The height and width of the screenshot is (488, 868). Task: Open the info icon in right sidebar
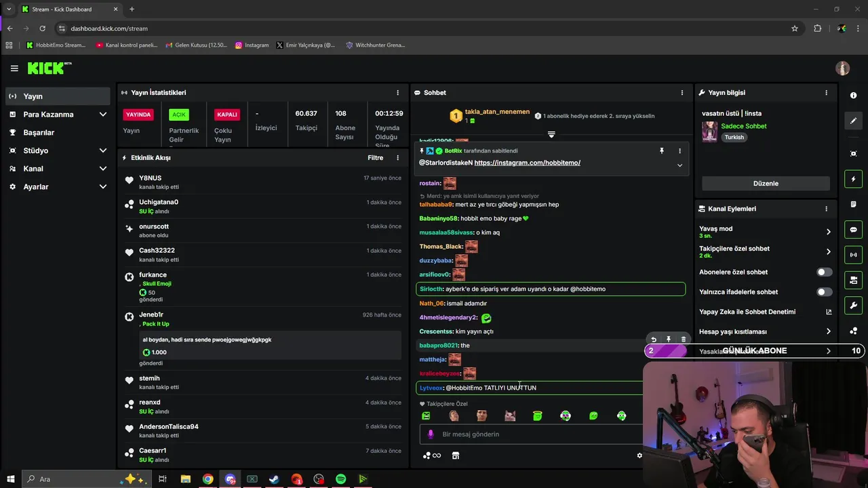853,96
